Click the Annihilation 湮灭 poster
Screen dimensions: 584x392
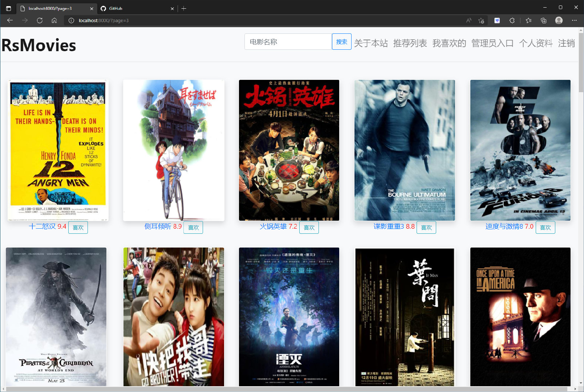[289, 317]
